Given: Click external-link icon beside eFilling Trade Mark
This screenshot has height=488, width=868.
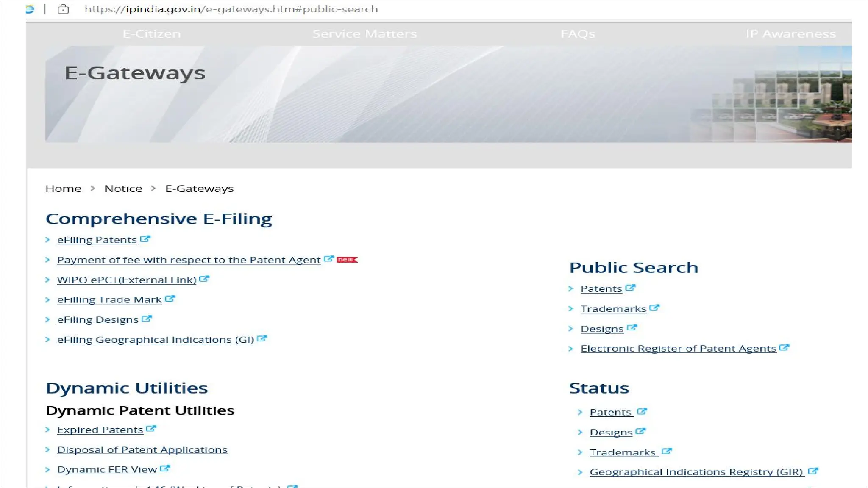Looking at the screenshot, I should 170,299.
